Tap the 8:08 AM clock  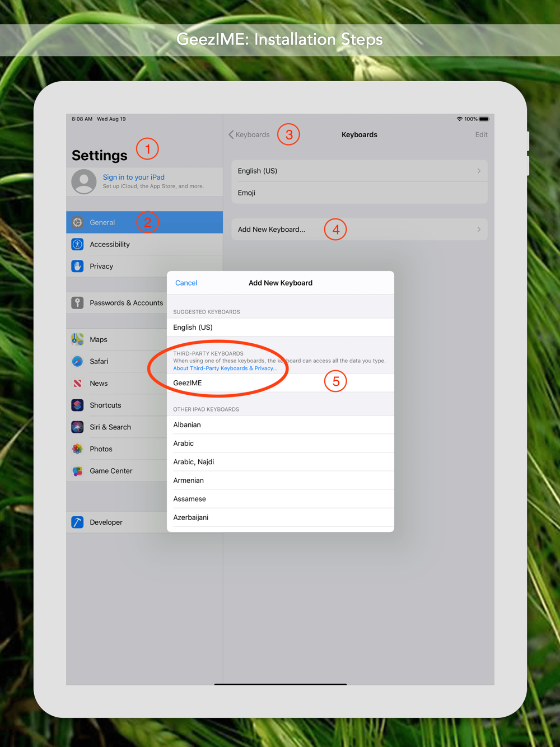(x=82, y=119)
